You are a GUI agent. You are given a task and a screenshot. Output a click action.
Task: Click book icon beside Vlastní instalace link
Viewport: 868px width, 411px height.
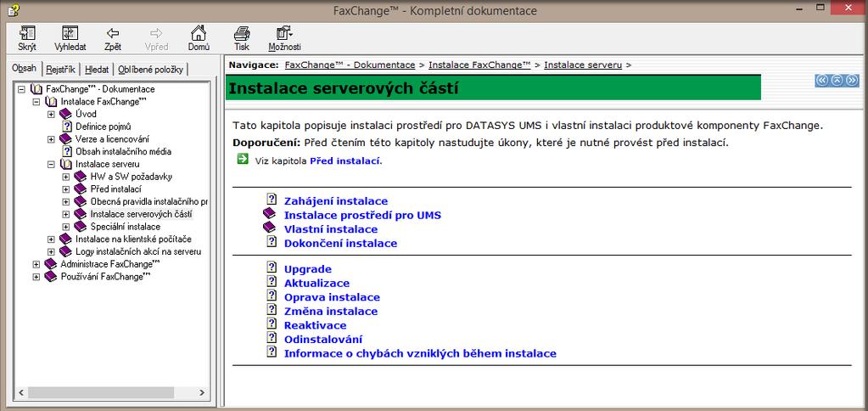pos(269,227)
